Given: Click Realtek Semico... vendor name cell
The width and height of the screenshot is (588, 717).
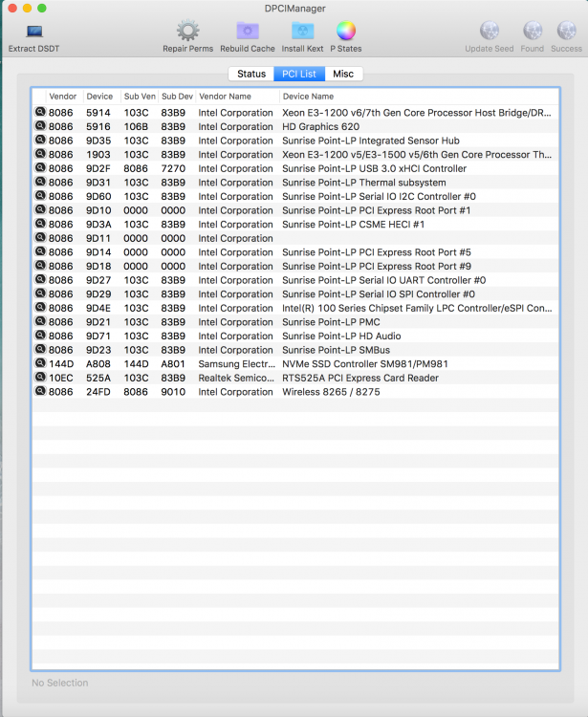Looking at the screenshot, I should point(236,379).
